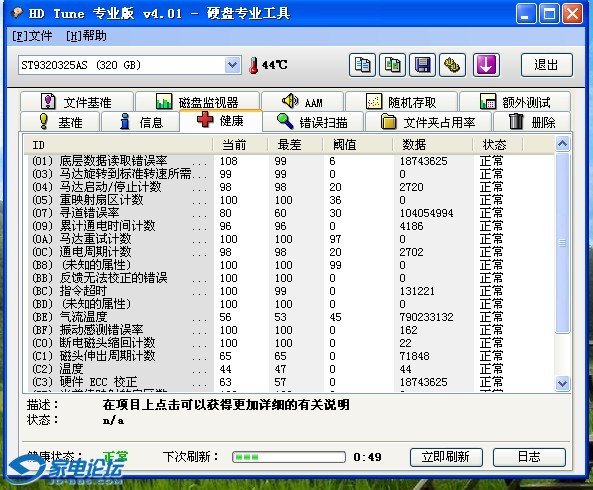
Task: Switch to the 信息 tab
Action: tap(141, 122)
